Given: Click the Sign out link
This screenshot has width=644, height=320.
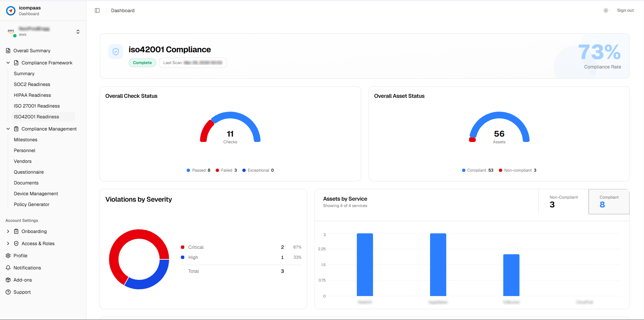Looking at the screenshot, I should pos(625,10).
